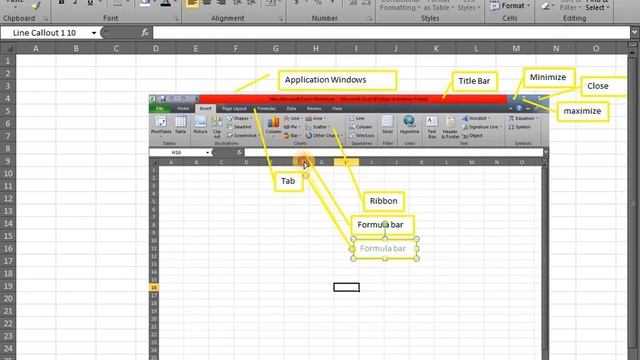This screenshot has height=360, width=640.
Task: Open the Conditional Formatting dropdown
Action: 400,5
